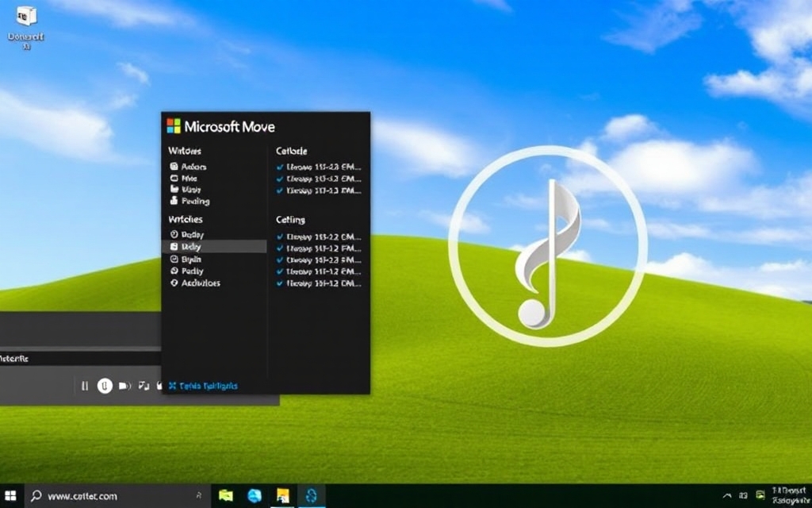
Task: Select the Mwe item with the rectangle icon
Action: 183,178
